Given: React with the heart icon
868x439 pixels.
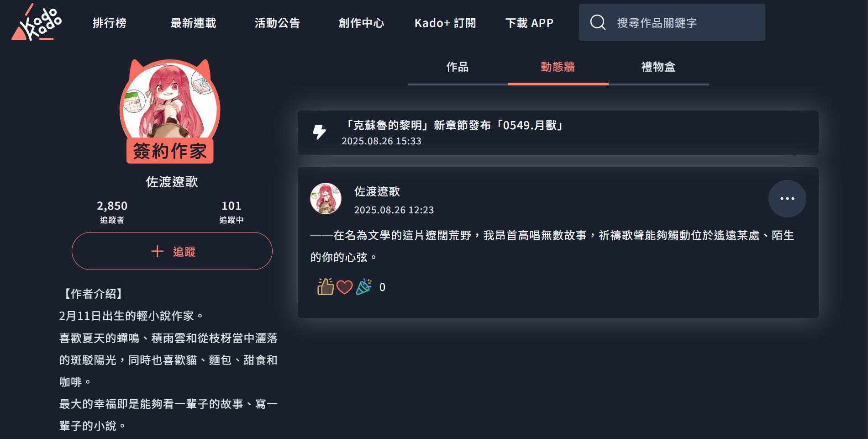Looking at the screenshot, I should click(x=344, y=287).
